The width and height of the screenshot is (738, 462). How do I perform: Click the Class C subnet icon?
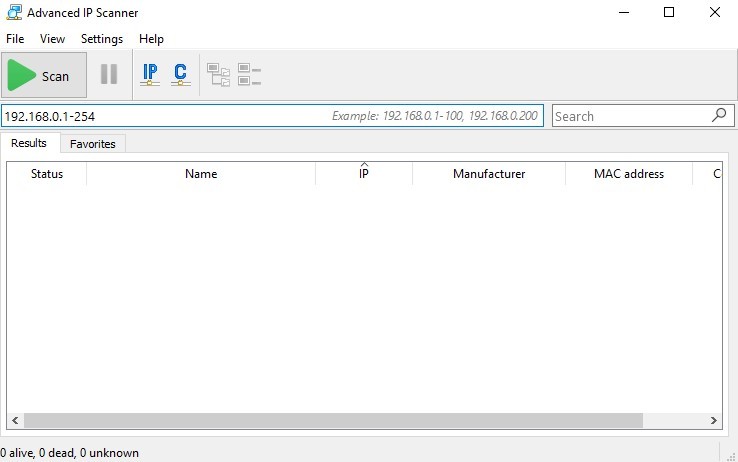click(180, 74)
